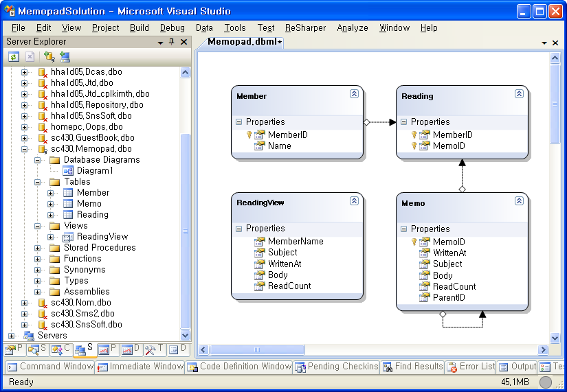Expand the Functions folder node
Screen dimensions: 567x392
tap(37, 259)
